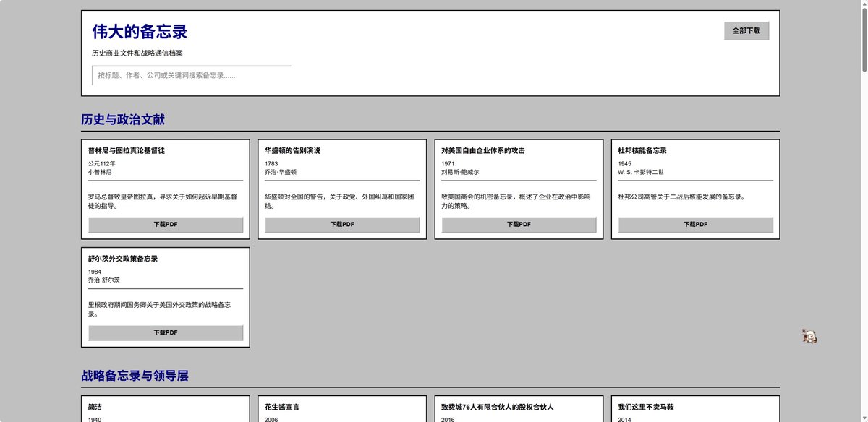Click the card title 杜邦核能备忘录
868x422 pixels.
point(642,151)
